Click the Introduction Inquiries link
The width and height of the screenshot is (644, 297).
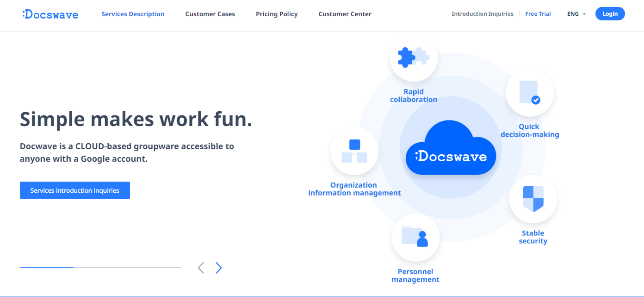tap(483, 14)
